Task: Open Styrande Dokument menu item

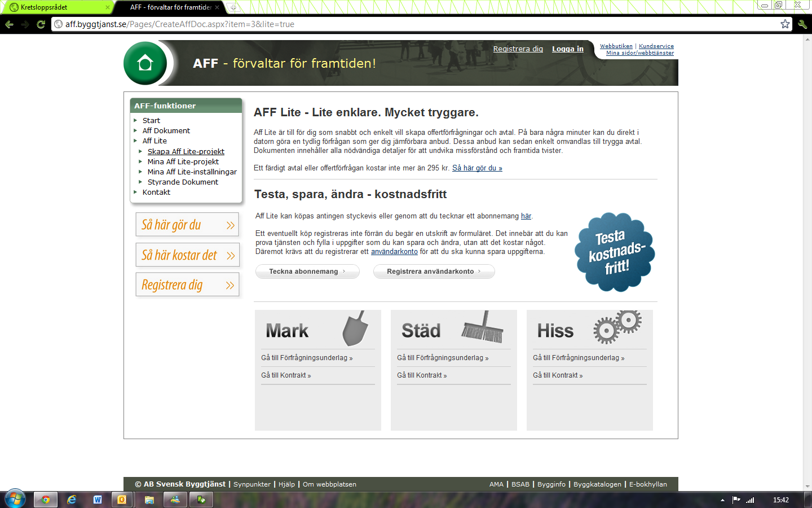Action: [183, 182]
